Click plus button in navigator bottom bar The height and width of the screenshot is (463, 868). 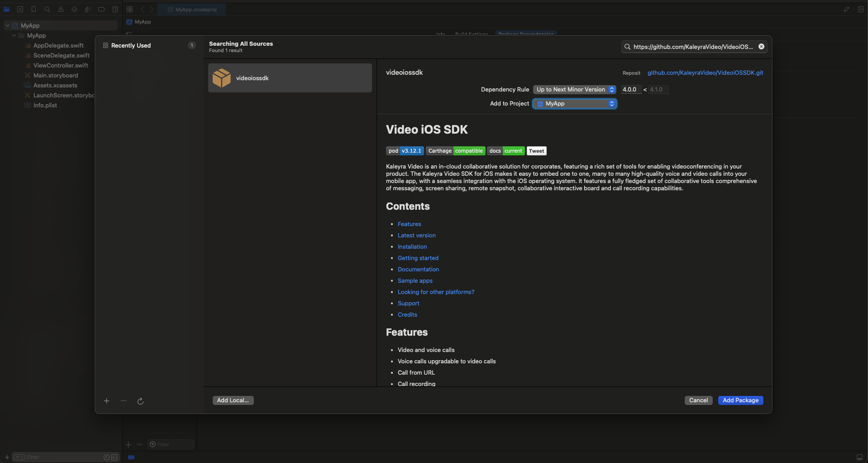coord(7,457)
